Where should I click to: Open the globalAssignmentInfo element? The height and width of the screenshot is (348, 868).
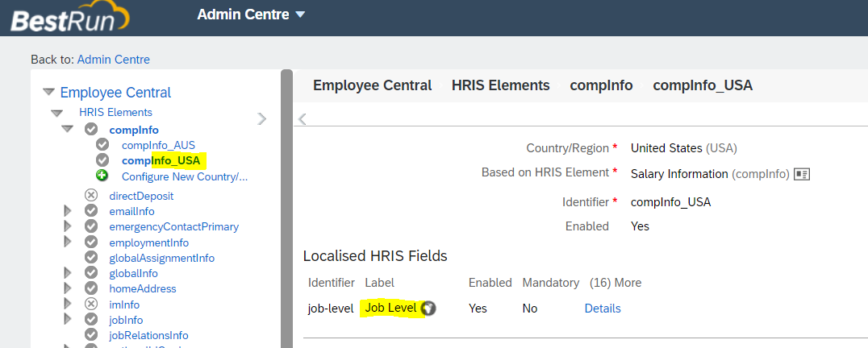[x=161, y=258]
